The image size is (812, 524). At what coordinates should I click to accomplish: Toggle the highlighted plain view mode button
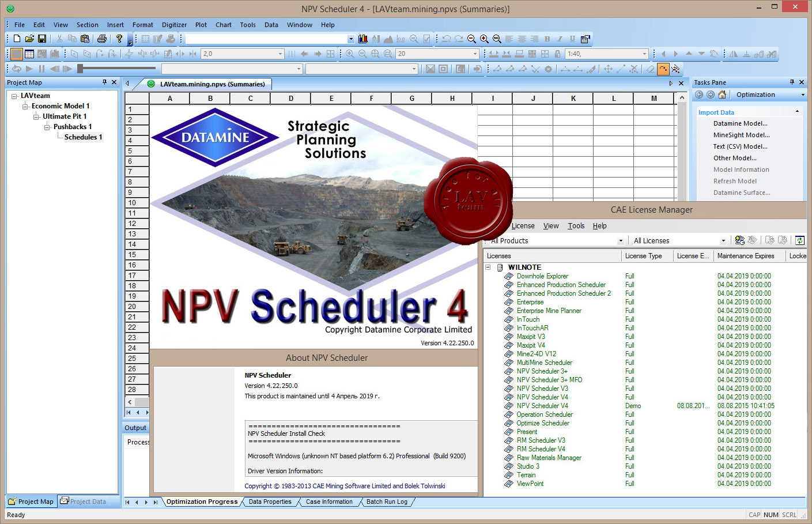click(17, 54)
